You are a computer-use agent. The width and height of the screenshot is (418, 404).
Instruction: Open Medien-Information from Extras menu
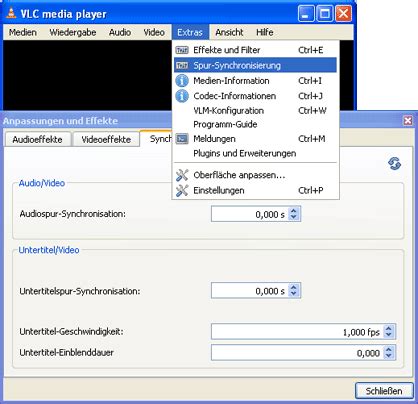coord(255,81)
